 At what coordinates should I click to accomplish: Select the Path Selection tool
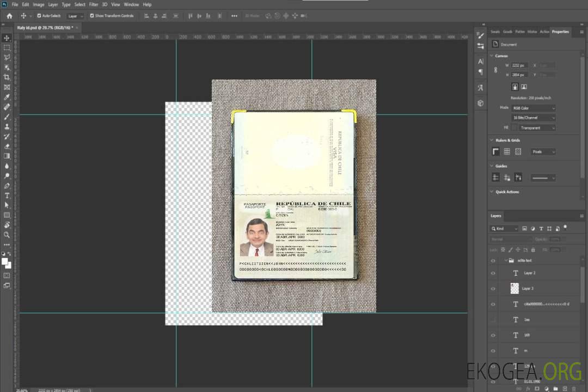tap(7, 205)
